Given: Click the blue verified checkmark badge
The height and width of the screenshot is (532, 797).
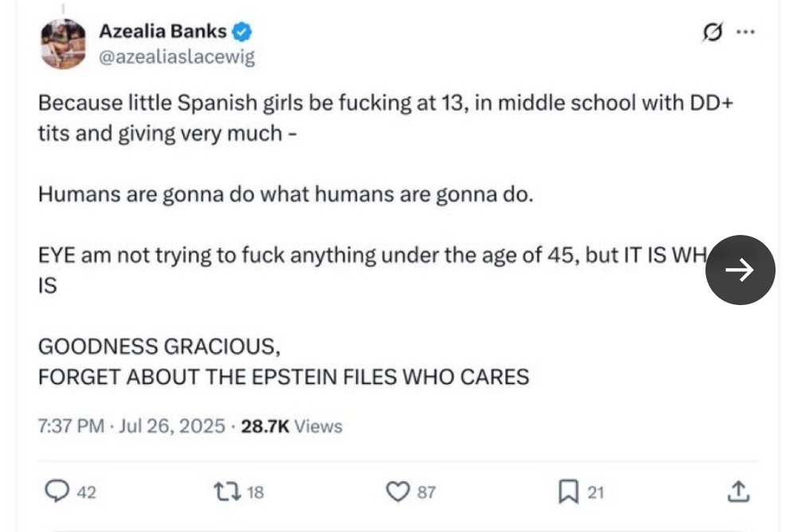Looking at the screenshot, I should [242, 32].
